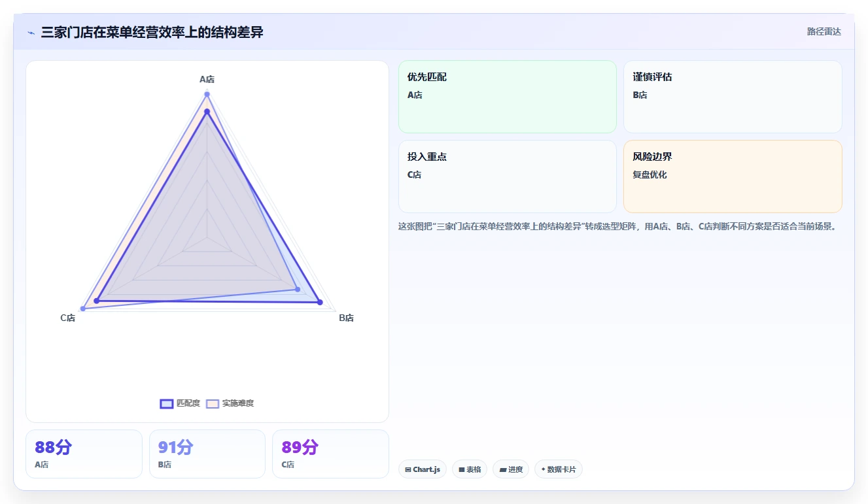The width and height of the screenshot is (868, 504).
Task: Click the 数据卡片 tag
Action: click(559, 469)
